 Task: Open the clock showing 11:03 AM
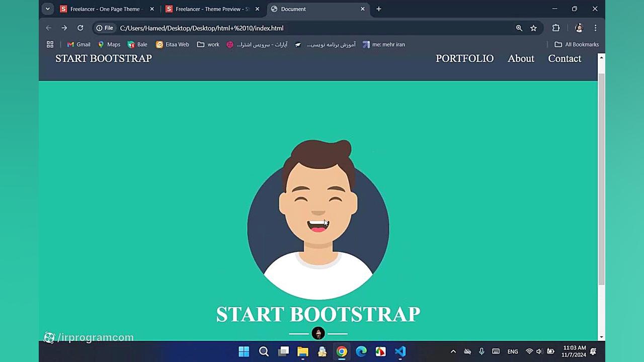(x=574, y=351)
